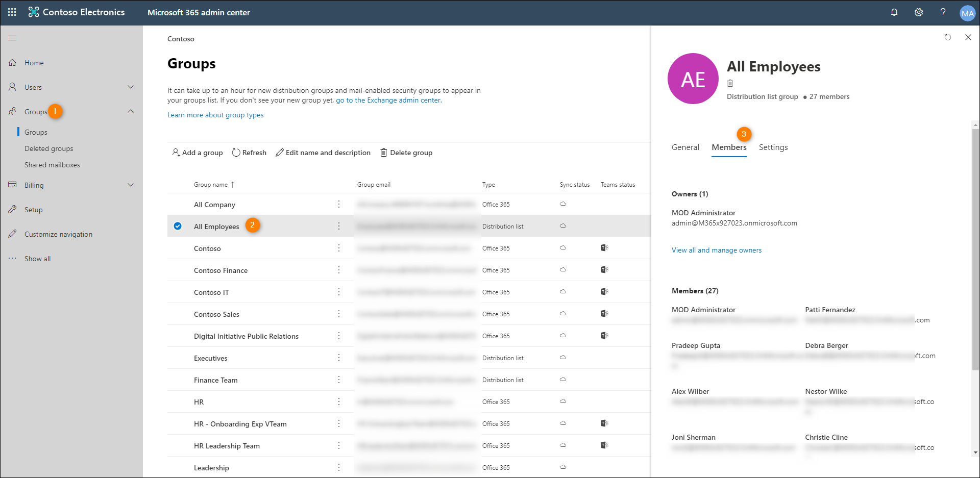This screenshot has width=980, height=478.
Task: Delete All Employees using the trash icon
Action: [x=730, y=83]
